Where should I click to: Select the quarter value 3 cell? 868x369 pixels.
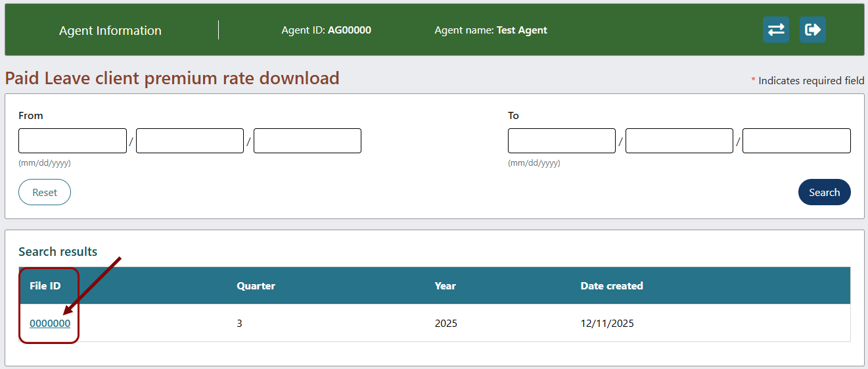point(240,323)
